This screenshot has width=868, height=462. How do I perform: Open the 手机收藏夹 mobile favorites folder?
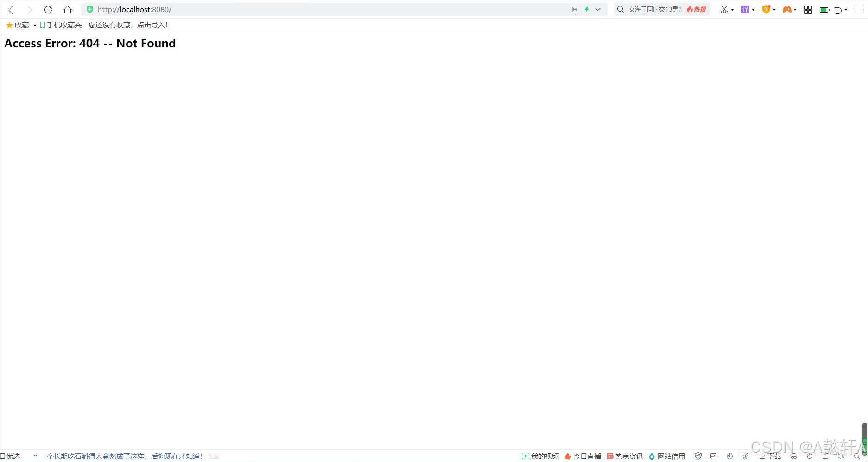(61, 25)
